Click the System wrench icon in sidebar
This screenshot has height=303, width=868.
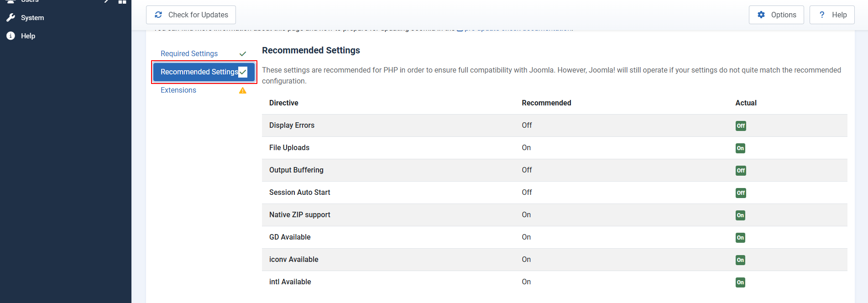click(x=11, y=18)
